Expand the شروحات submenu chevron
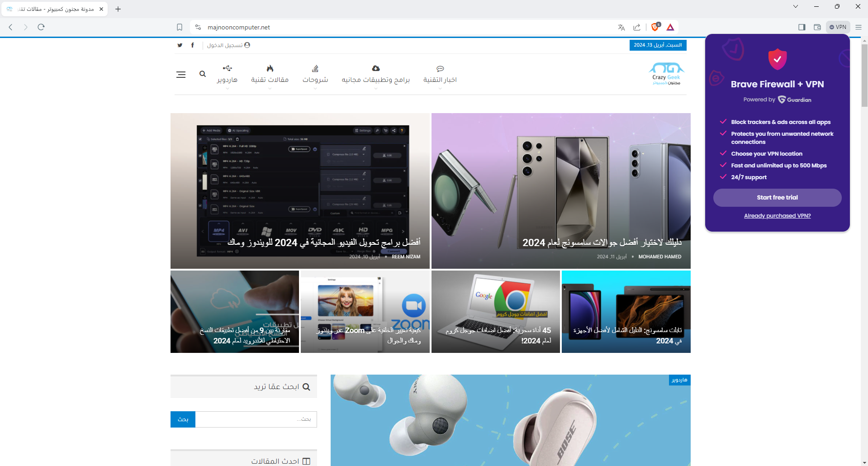The height and width of the screenshot is (466, 868). pyautogui.click(x=315, y=89)
